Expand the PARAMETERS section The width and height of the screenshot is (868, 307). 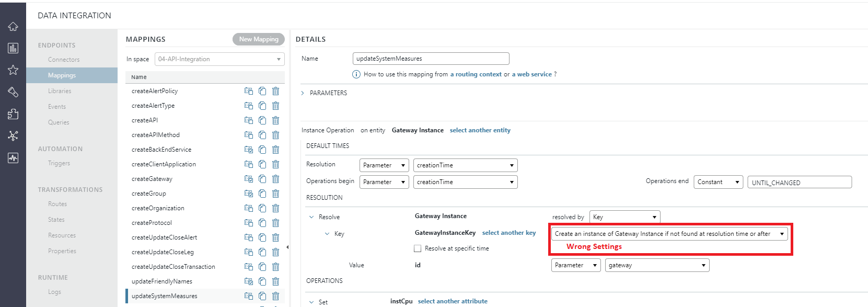pyautogui.click(x=303, y=93)
